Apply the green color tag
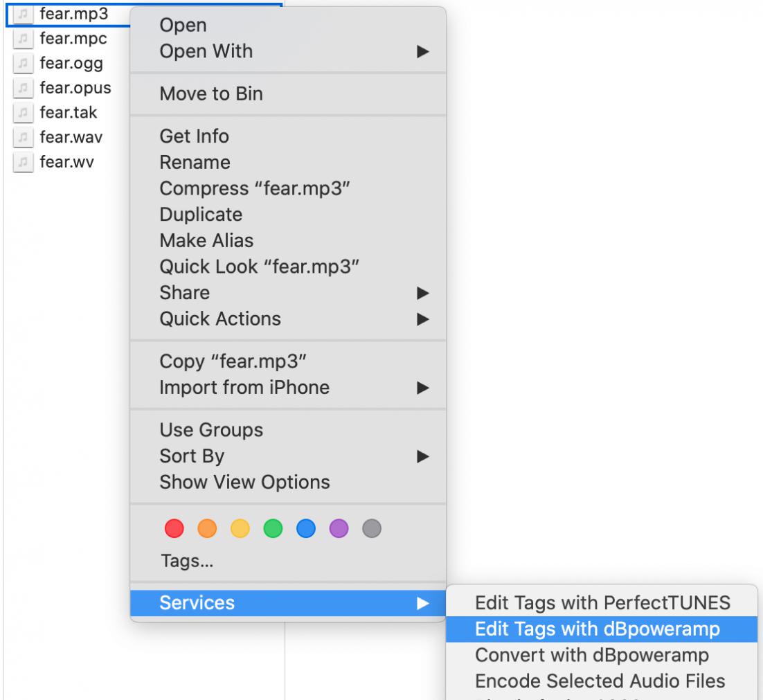763x700 pixels. pyautogui.click(x=273, y=529)
